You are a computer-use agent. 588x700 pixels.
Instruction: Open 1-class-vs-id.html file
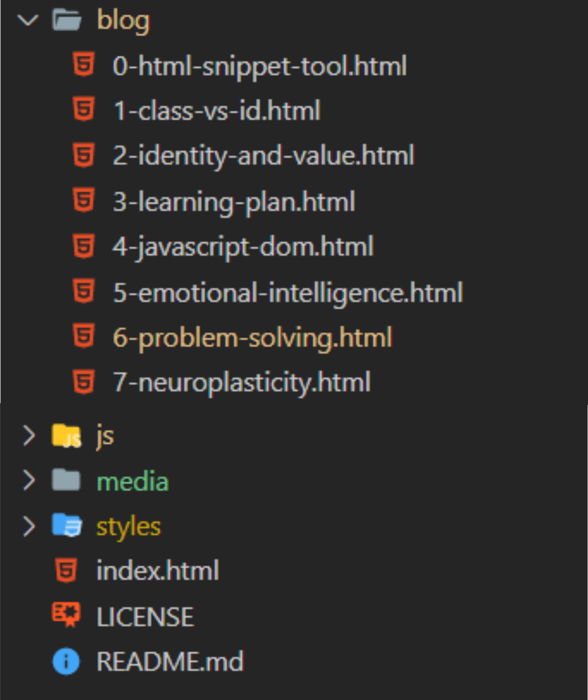(217, 111)
